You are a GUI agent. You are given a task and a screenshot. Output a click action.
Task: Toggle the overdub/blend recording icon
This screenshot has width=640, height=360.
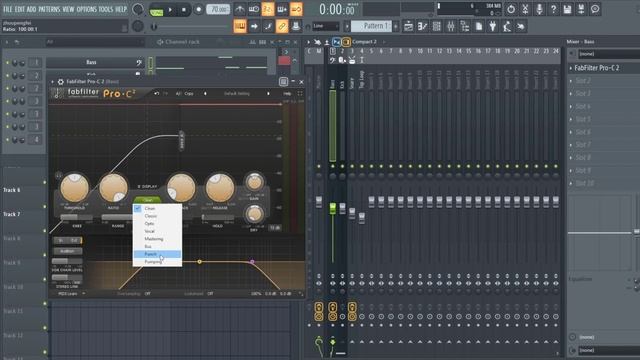(x=282, y=9)
